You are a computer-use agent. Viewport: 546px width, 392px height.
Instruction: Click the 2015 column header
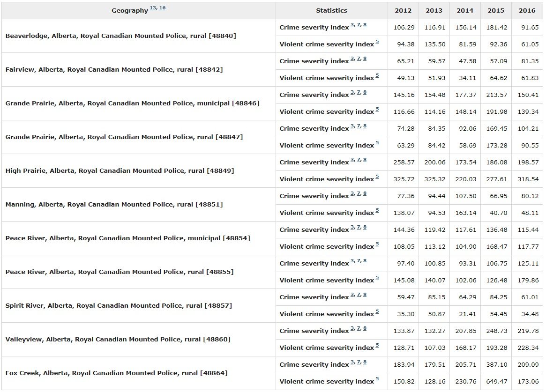tap(496, 10)
